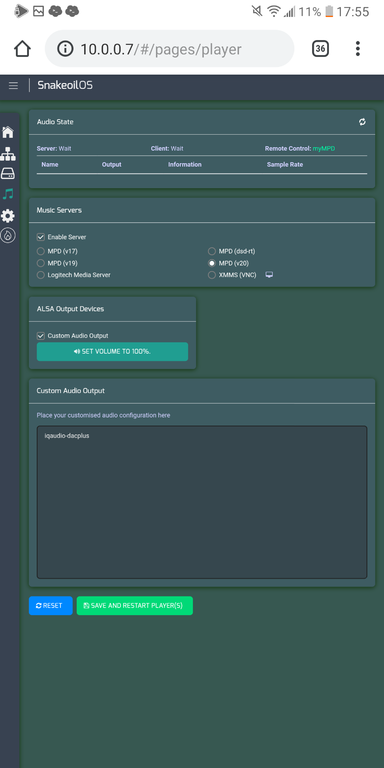This screenshot has width=384, height=768.
Task: Open the browser tab switcher showing 36
Action: pyautogui.click(x=320, y=48)
